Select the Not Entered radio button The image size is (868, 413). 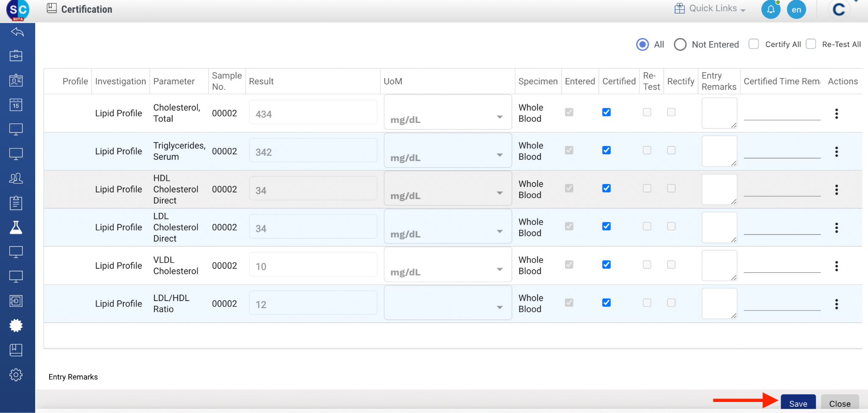680,45
